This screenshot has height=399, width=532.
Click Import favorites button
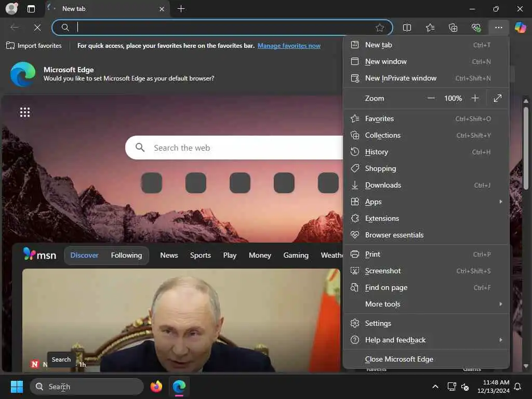pyautogui.click(x=34, y=46)
